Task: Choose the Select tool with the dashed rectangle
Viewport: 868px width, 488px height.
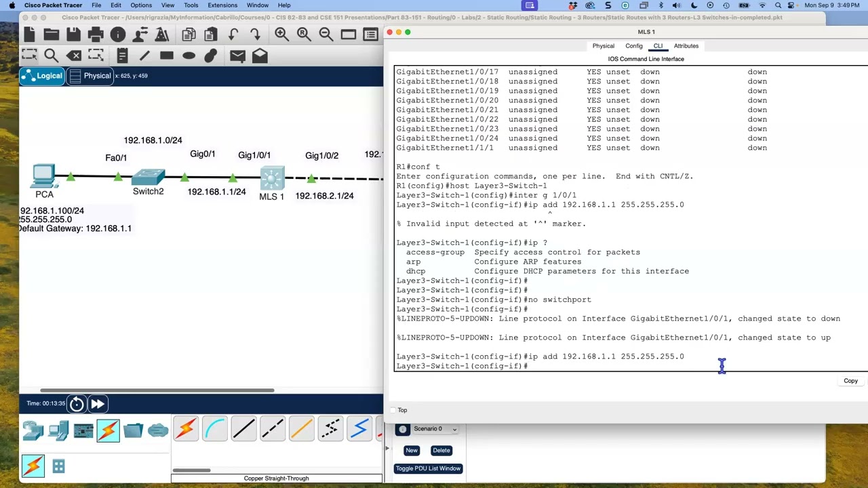Action: coord(29,56)
